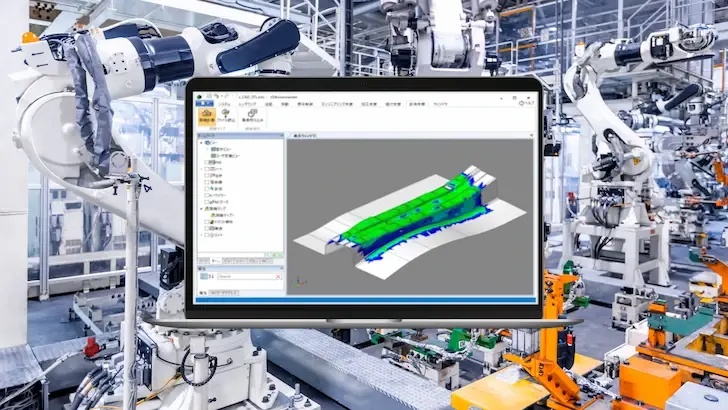Image resolution: width=728 pixels, height=410 pixels.
Task: Open the blue File tab in the ribbon
Action: point(204,104)
